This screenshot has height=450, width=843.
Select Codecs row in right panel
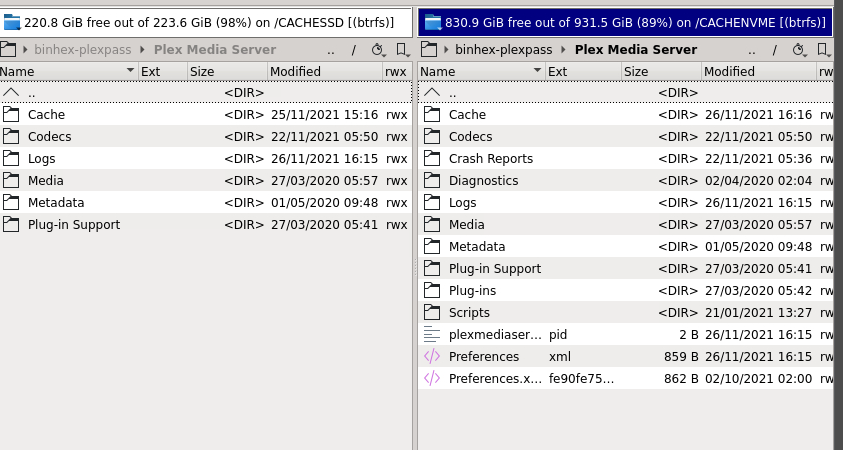626,136
